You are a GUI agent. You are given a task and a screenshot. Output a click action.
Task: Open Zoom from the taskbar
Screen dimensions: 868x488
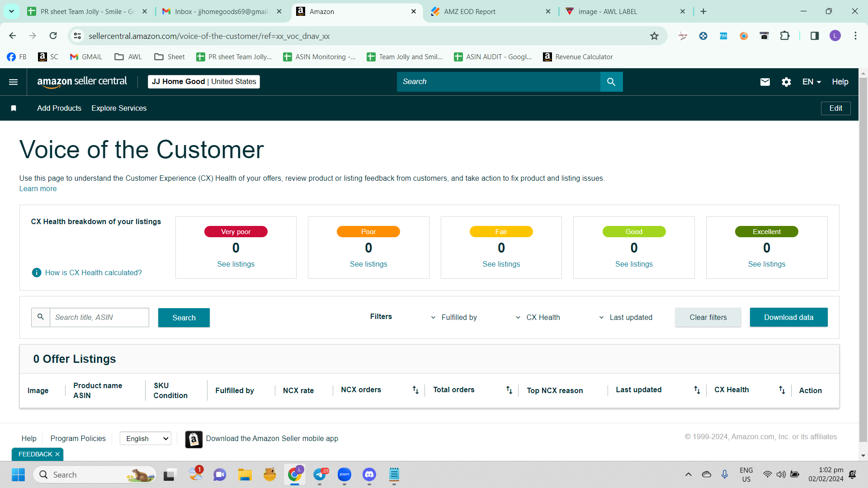click(x=344, y=474)
